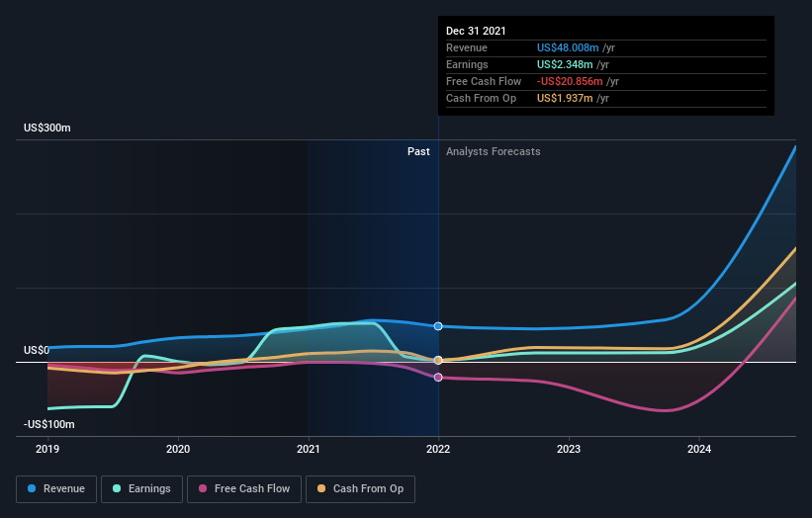Select the Revenue data point at 2022
The image size is (812, 518).
(438, 326)
